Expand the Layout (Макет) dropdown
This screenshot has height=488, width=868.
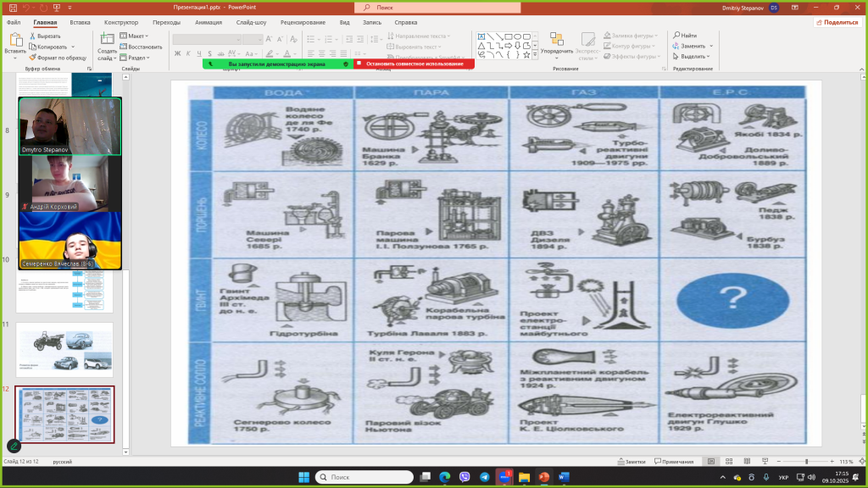[x=135, y=36]
